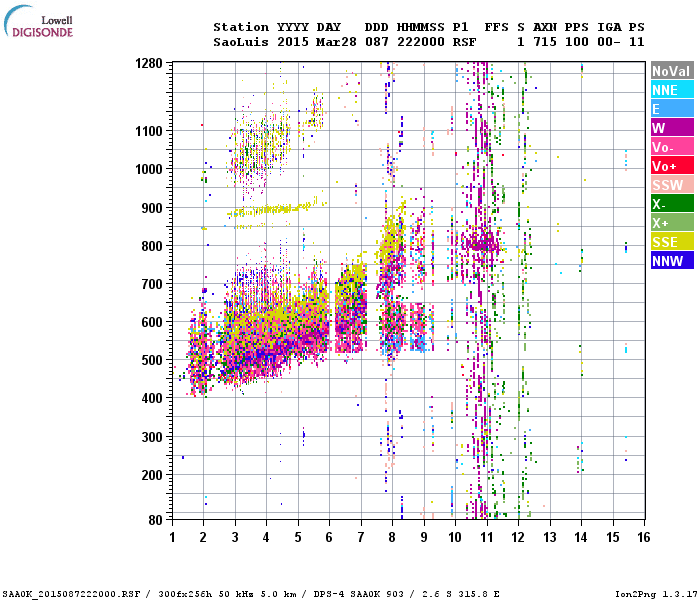The width and height of the screenshot is (700, 600).
Task: Pick the X+ light green legend swatch
Action: 672,223
